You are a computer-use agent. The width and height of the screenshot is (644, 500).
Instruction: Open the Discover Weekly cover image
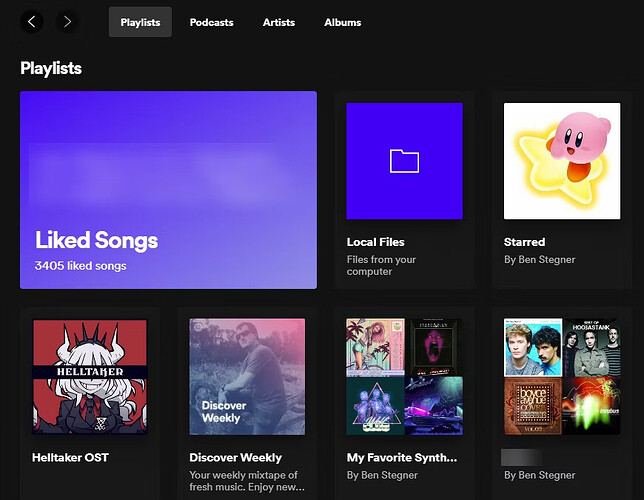[x=247, y=376]
